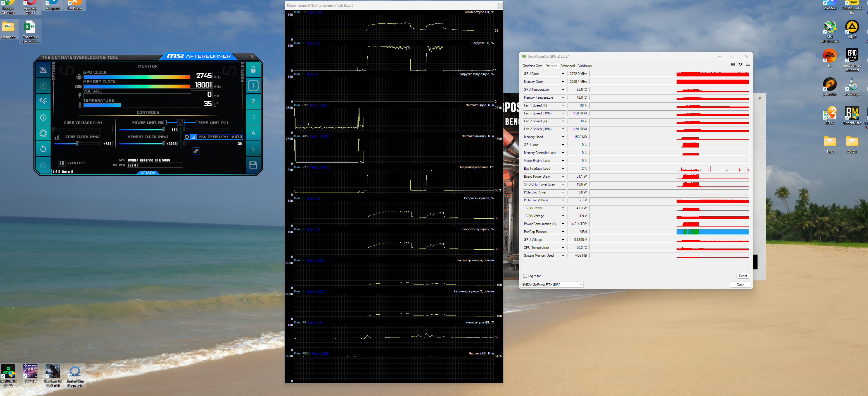Toggle fan speed AUTO mode

[x=236, y=137]
